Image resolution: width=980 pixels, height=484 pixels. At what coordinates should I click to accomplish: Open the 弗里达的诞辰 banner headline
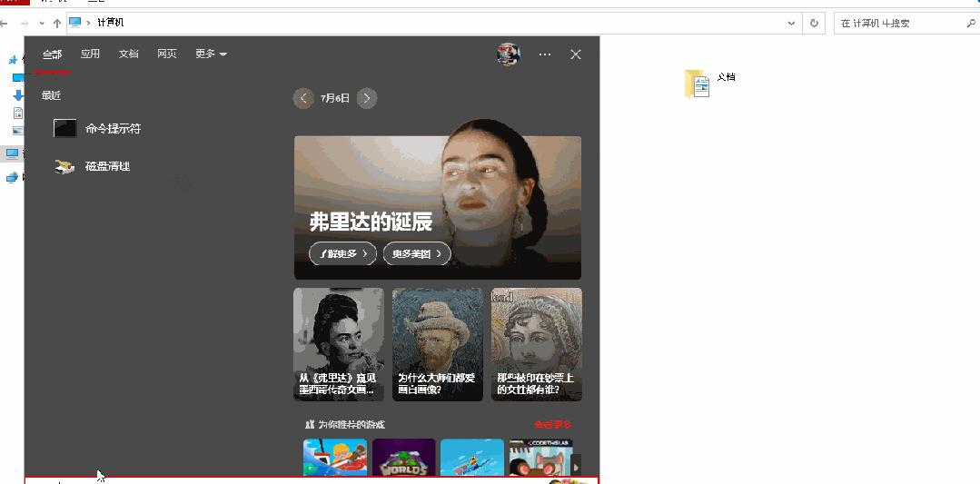point(371,222)
